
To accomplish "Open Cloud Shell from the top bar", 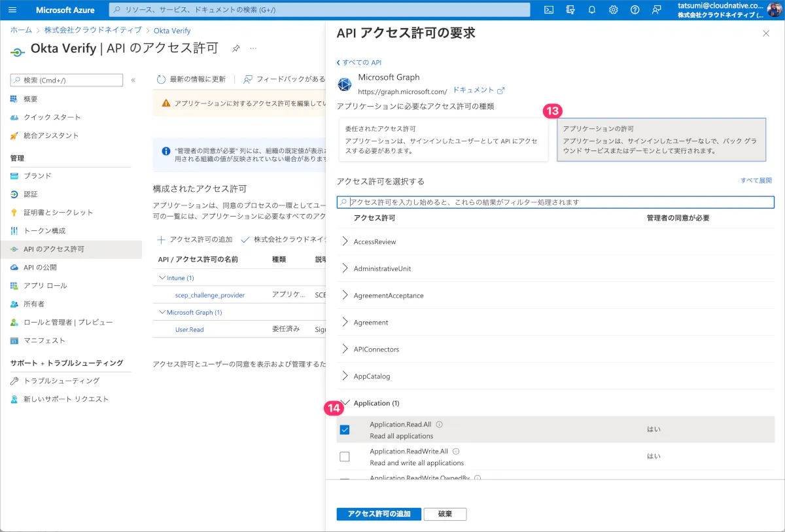I will click(549, 10).
